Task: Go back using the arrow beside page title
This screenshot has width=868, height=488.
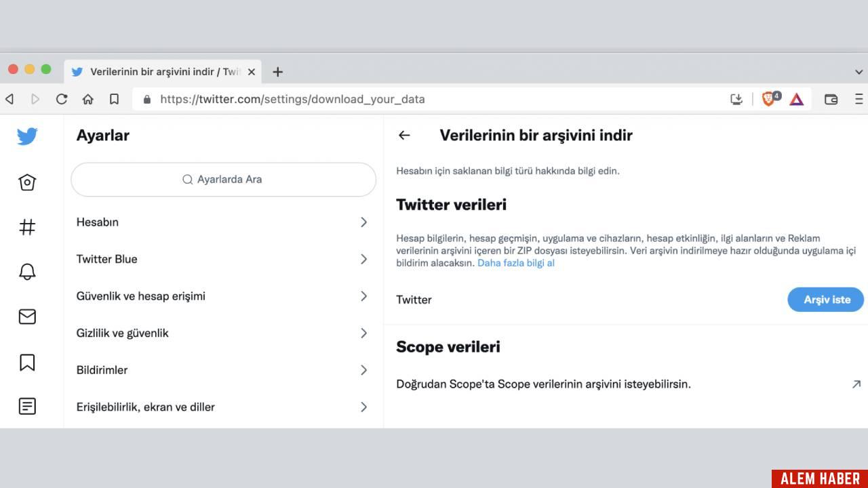Action: (x=404, y=136)
